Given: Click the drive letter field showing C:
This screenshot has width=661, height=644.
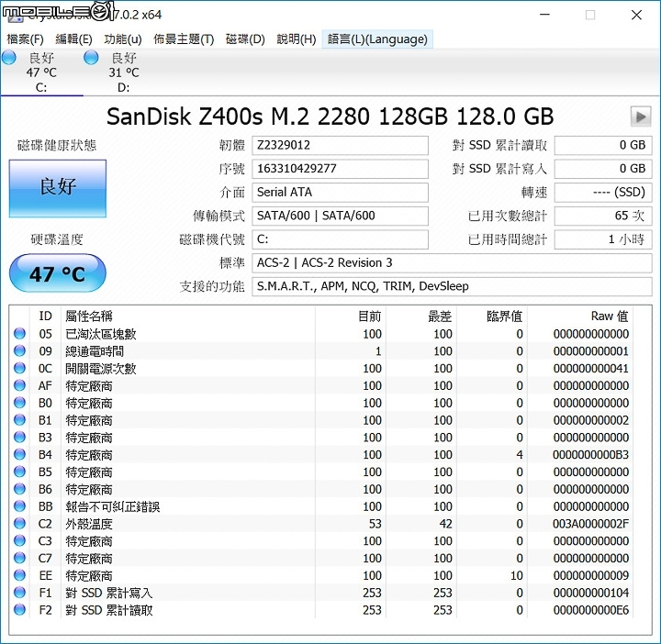Looking at the screenshot, I should (340, 239).
